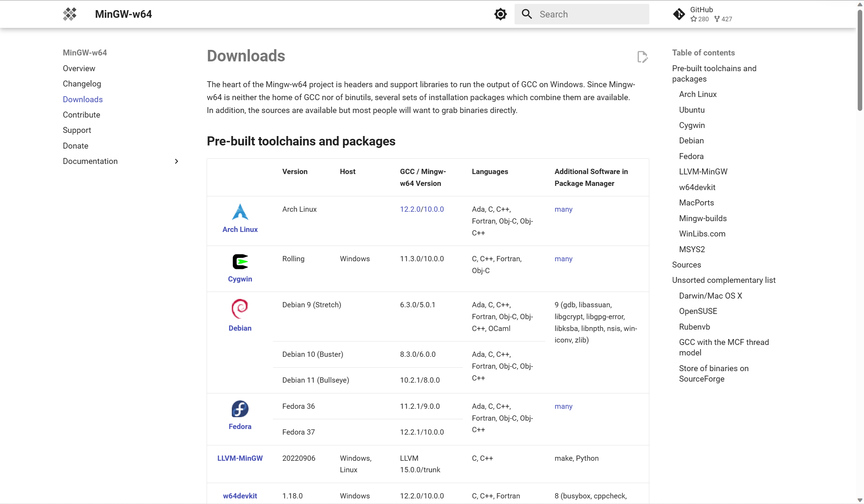
Task: Expand the Documentation section chevron
Action: point(176,161)
